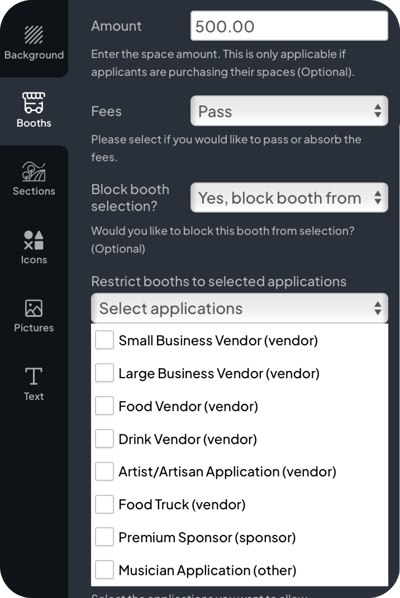Screen dimensions: 400x598
Task: Select the Booths cart icon
Action: pos(34,103)
